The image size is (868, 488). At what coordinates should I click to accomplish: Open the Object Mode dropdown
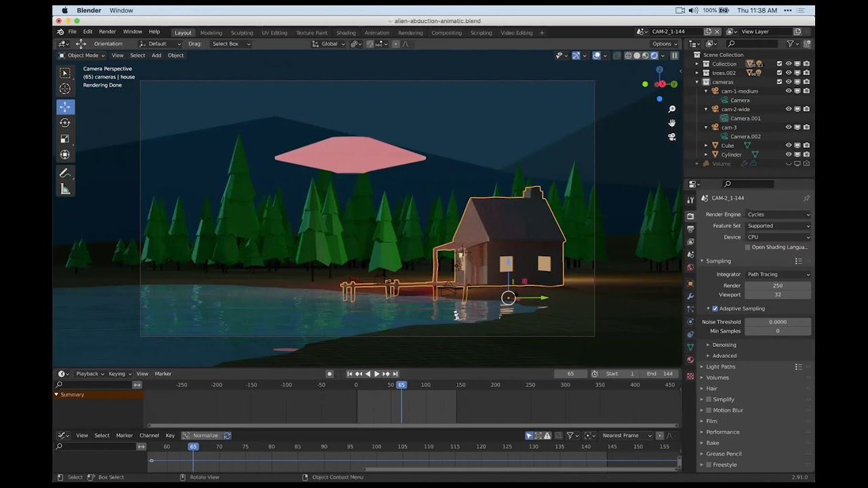pos(81,56)
